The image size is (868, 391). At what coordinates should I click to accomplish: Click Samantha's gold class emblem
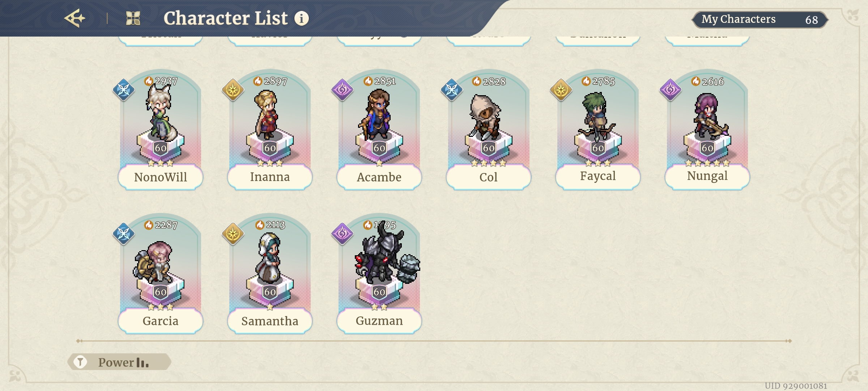[x=233, y=234]
